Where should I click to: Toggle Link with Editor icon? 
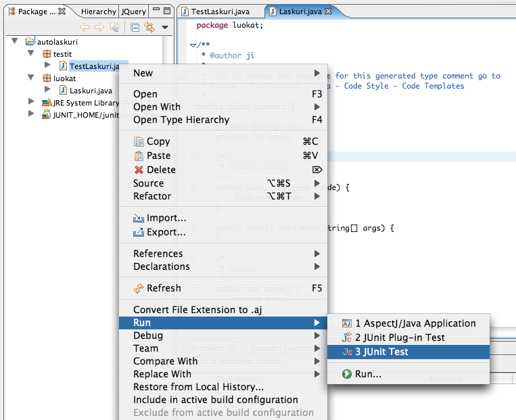click(149, 27)
